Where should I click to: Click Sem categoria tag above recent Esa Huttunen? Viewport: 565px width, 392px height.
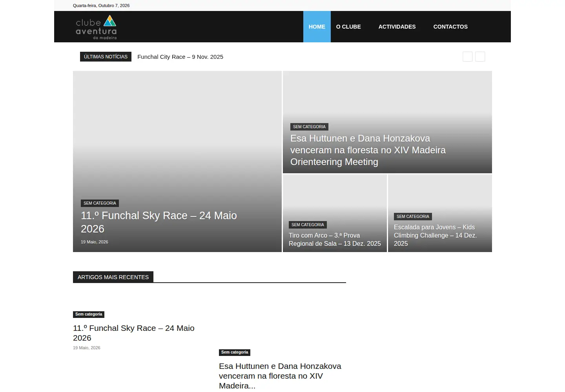point(235,352)
